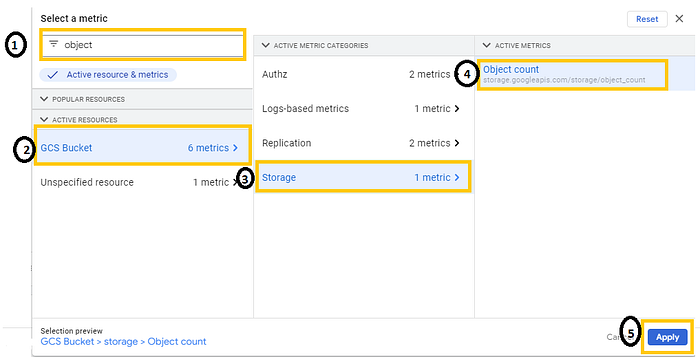The width and height of the screenshot is (700, 361).
Task: Click the filter icon in search box
Action: pyautogui.click(x=54, y=44)
